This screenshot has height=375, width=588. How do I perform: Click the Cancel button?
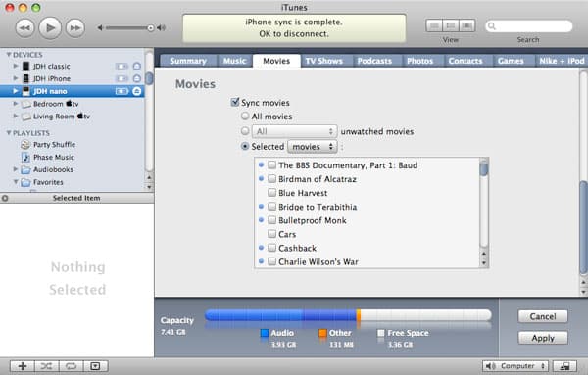tap(543, 316)
